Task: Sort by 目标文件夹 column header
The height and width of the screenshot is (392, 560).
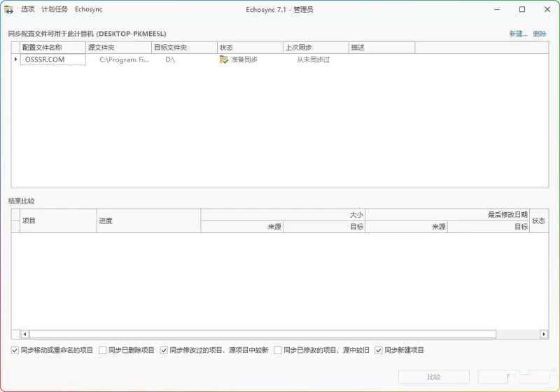Action: (184, 48)
